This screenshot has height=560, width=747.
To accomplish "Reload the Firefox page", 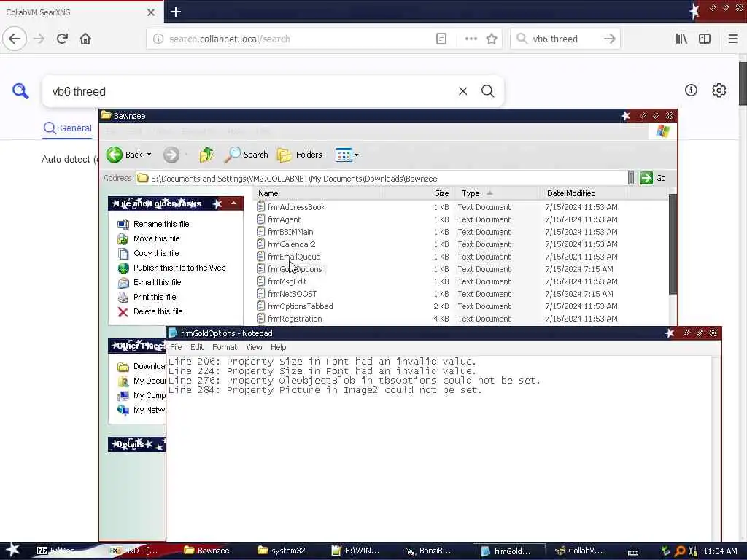I will 62,39.
